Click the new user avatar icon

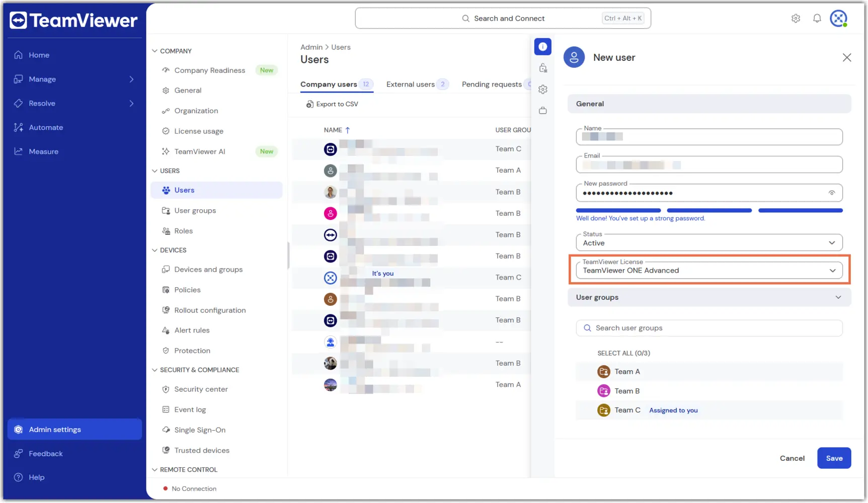pos(574,57)
